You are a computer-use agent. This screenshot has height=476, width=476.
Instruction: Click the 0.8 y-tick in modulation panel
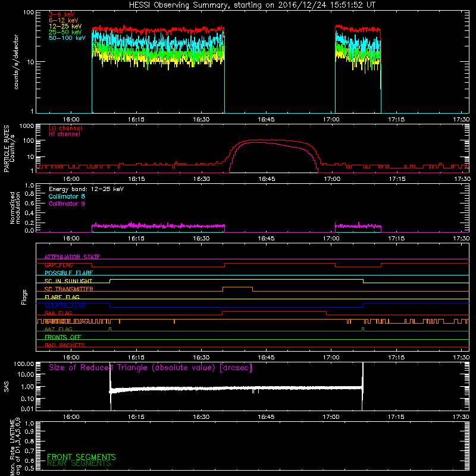(29, 194)
